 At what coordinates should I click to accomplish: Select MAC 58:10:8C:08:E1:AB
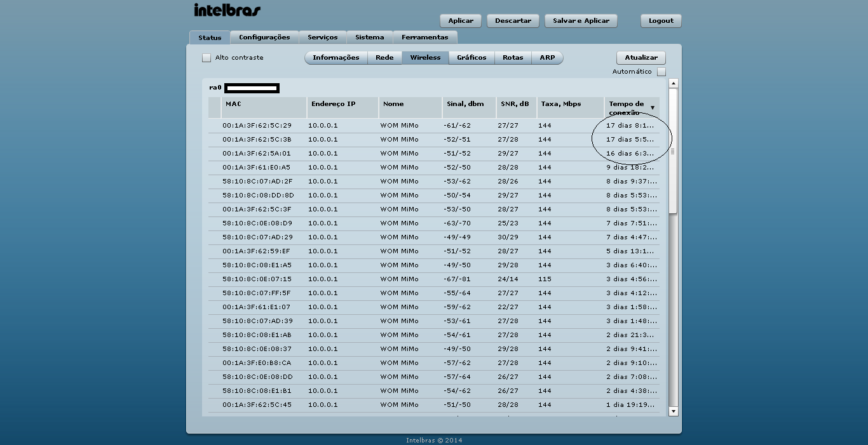[257, 335]
